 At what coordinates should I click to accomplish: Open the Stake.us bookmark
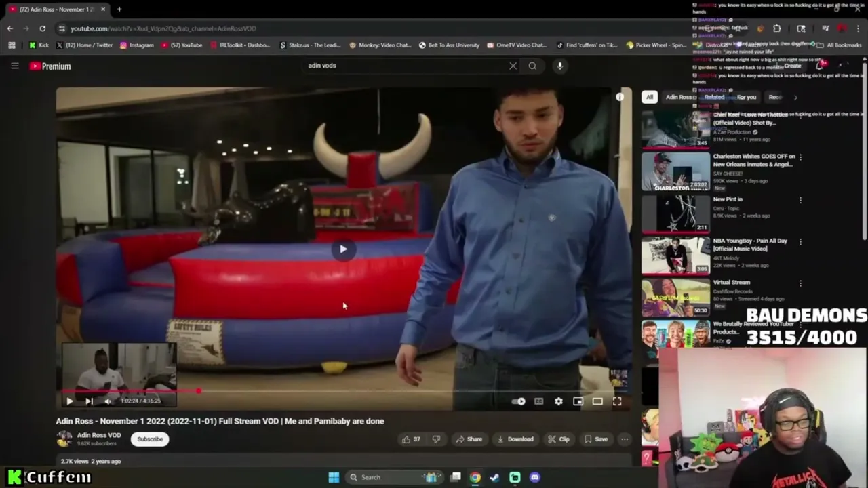[310, 45]
